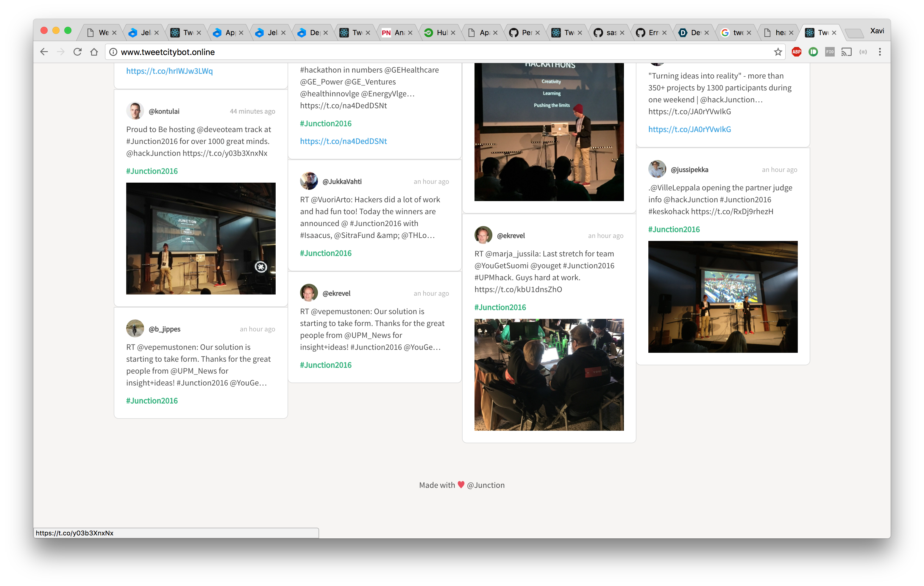Click the back navigation arrow
Screen dimensions: 924x586
(44, 52)
